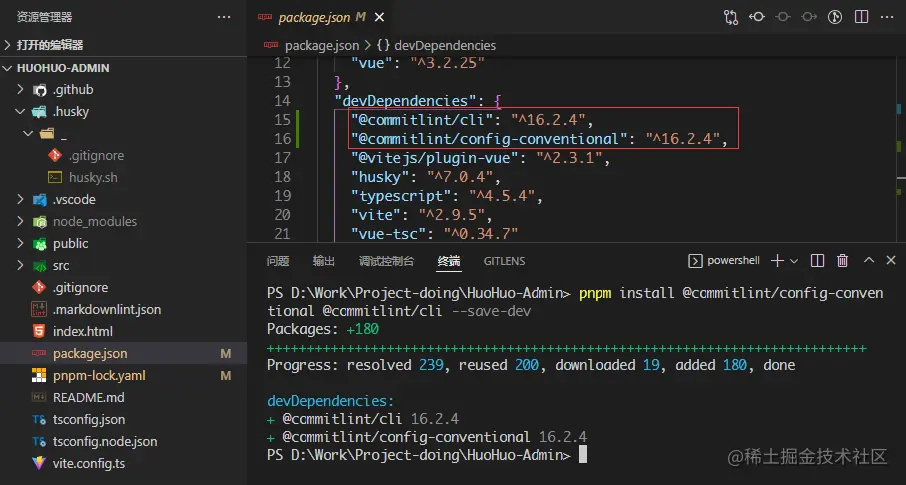Open the vite.config.ts file
Screen dimensions: 906x485
pyautogui.click(x=89, y=463)
